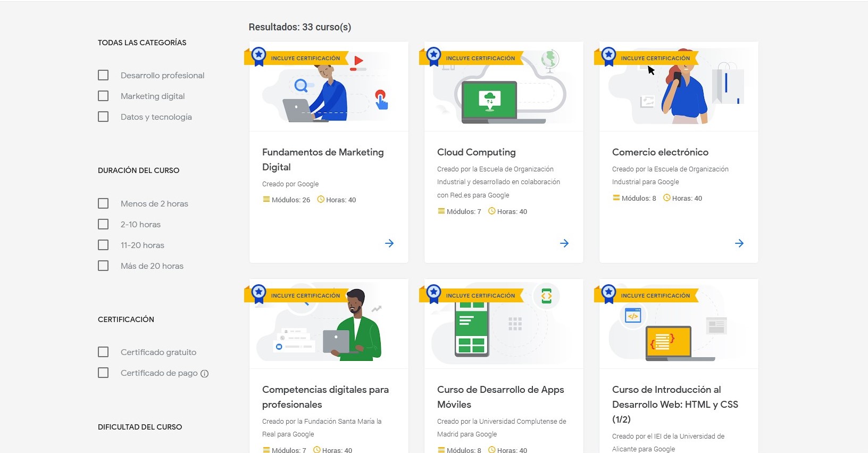Click the Creado por Google text
Screen dimensions: 868x453
tap(290, 184)
